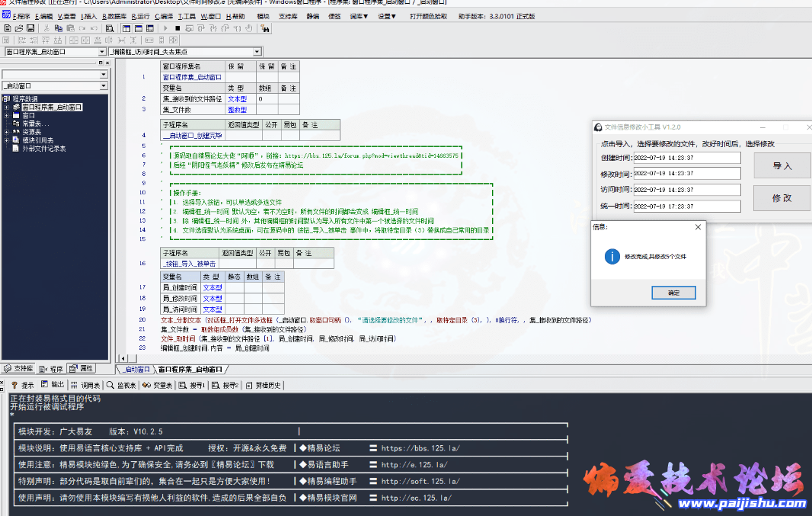Screen dimensions: 812x516
Task: Click the 修改 button in the tool window
Action: pos(782,198)
